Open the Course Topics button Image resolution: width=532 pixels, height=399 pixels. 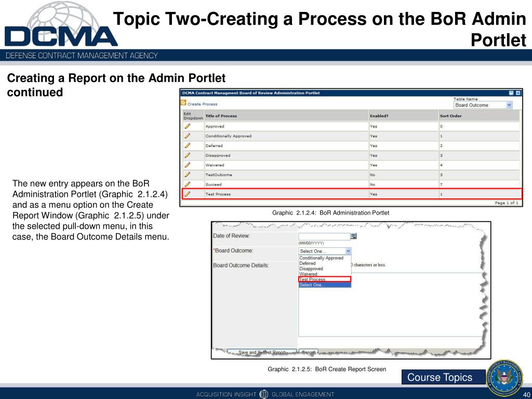(x=444, y=377)
